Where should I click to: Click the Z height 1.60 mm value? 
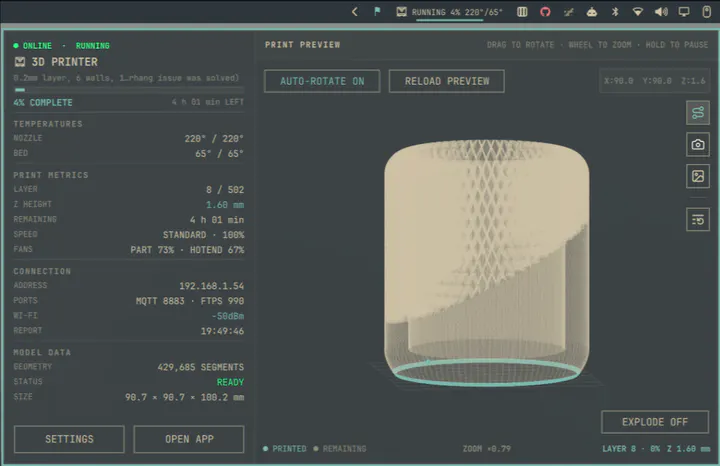click(225, 205)
